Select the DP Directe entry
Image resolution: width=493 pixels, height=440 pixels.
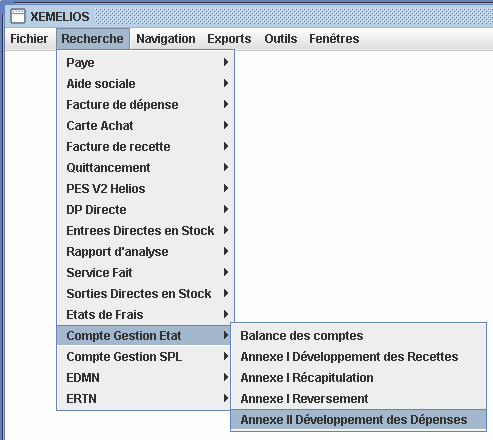(146, 209)
